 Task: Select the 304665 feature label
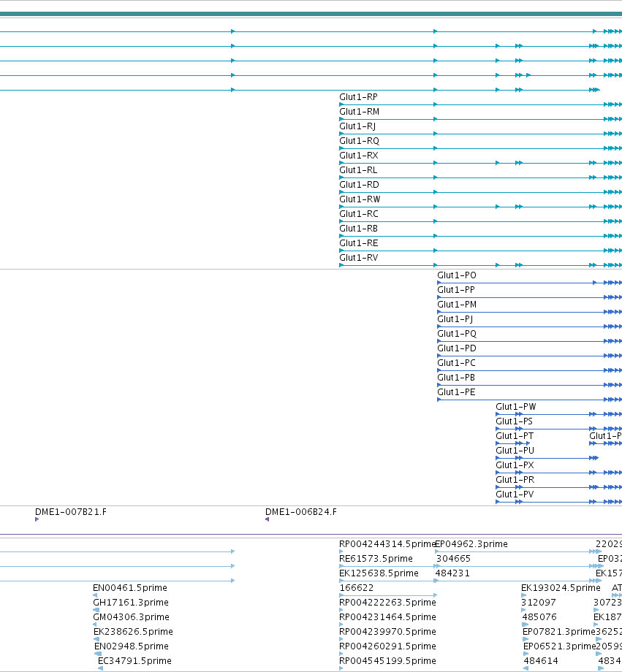pyautogui.click(x=453, y=559)
